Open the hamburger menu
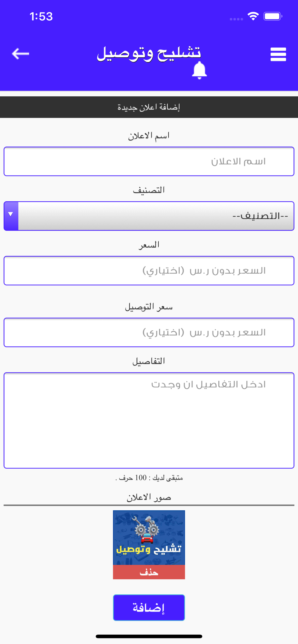The height and width of the screenshot is (644, 298). pyautogui.click(x=278, y=54)
